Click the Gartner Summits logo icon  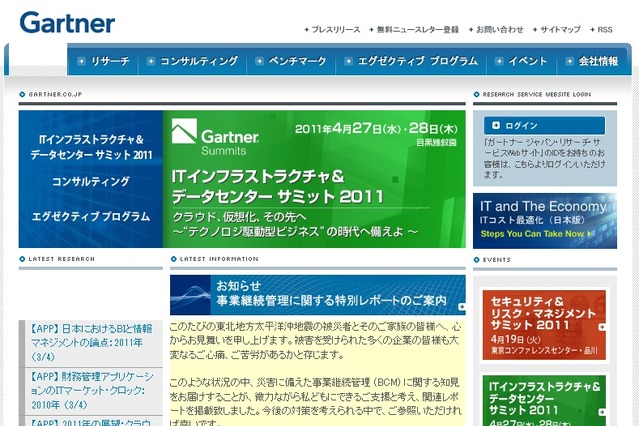click(x=184, y=131)
